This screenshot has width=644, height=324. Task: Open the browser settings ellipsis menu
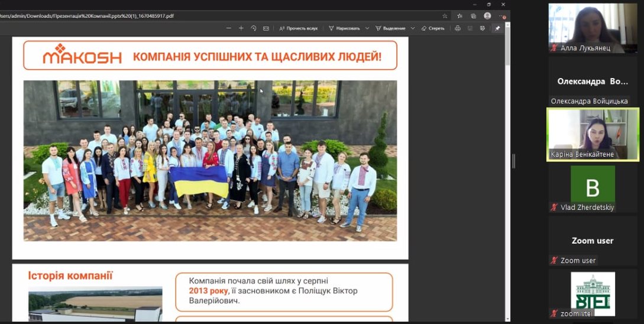tap(502, 16)
